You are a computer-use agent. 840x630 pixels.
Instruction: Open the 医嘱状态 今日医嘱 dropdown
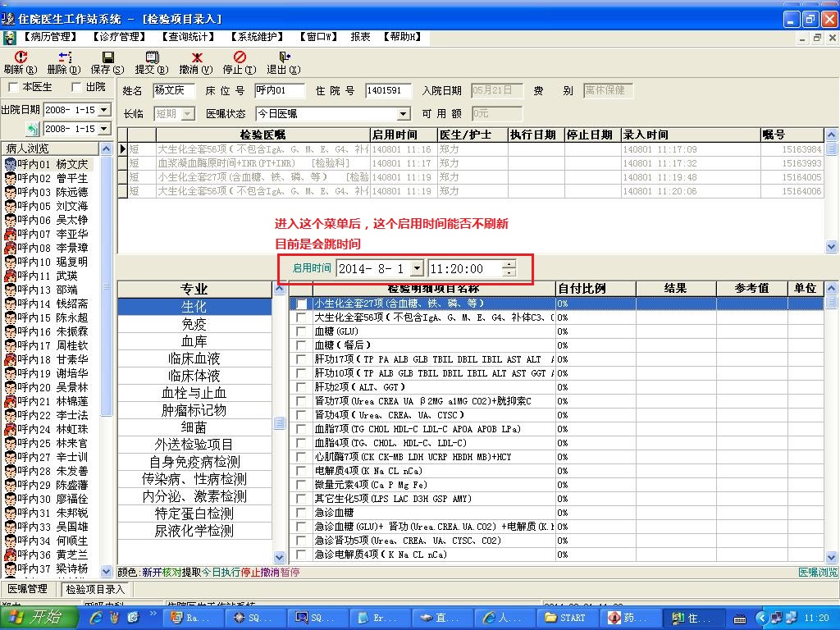(404, 113)
